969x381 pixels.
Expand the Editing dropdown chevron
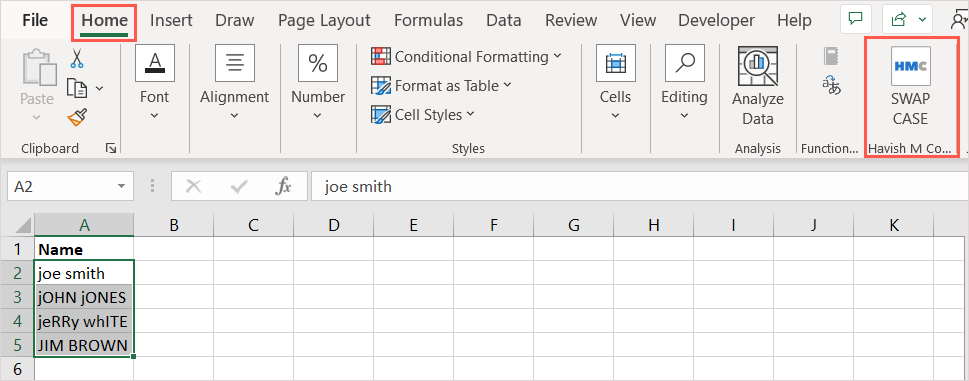[x=684, y=115]
